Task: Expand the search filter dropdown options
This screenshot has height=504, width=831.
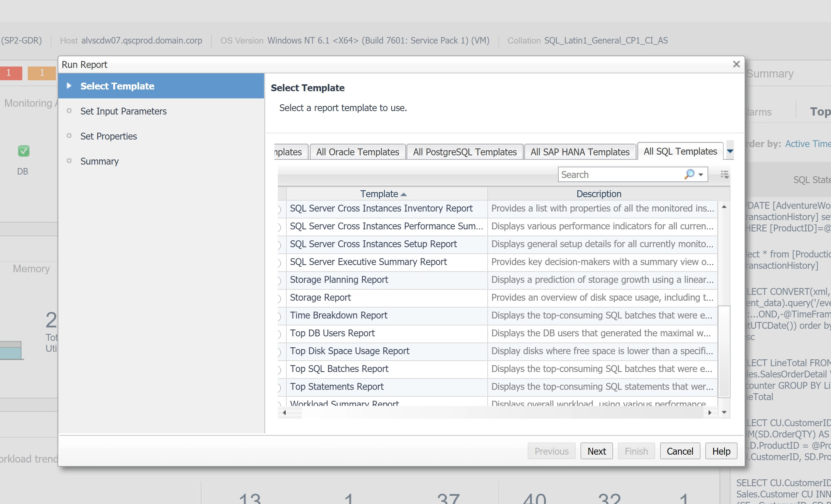Action: click(x=700, y=175)
